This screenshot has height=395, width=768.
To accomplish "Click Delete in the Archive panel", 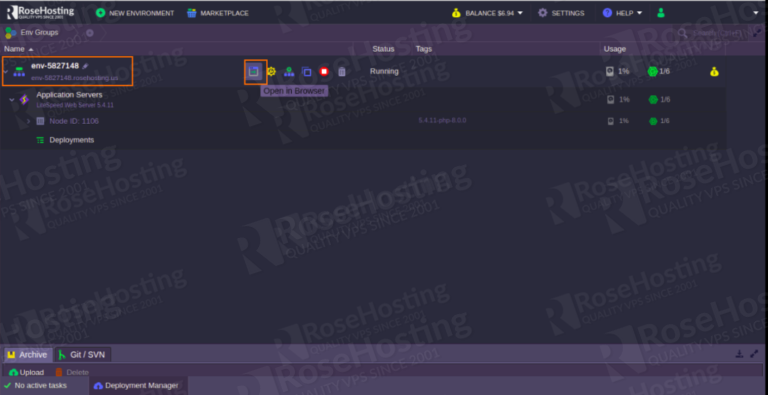I will pos(72,372).
